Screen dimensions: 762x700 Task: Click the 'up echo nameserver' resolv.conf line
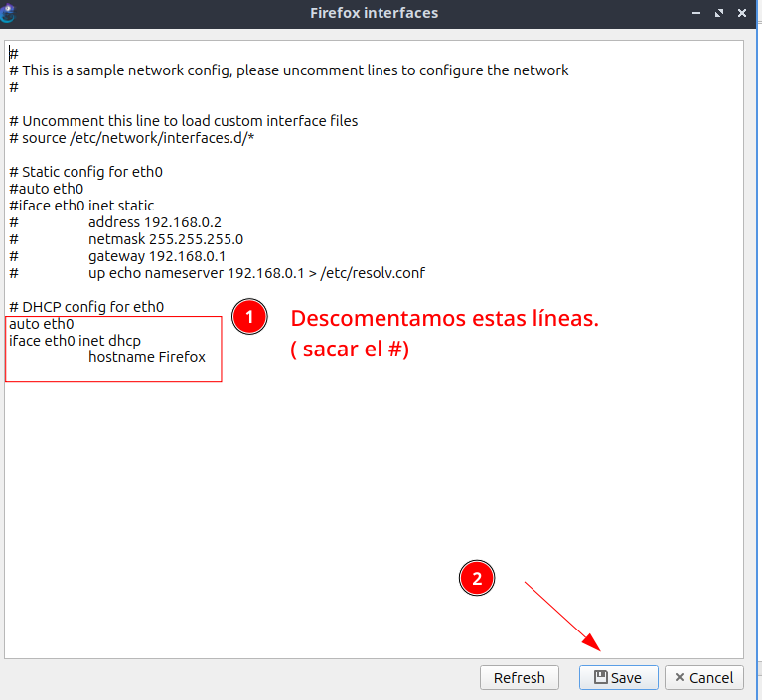(x=256, y=273)
